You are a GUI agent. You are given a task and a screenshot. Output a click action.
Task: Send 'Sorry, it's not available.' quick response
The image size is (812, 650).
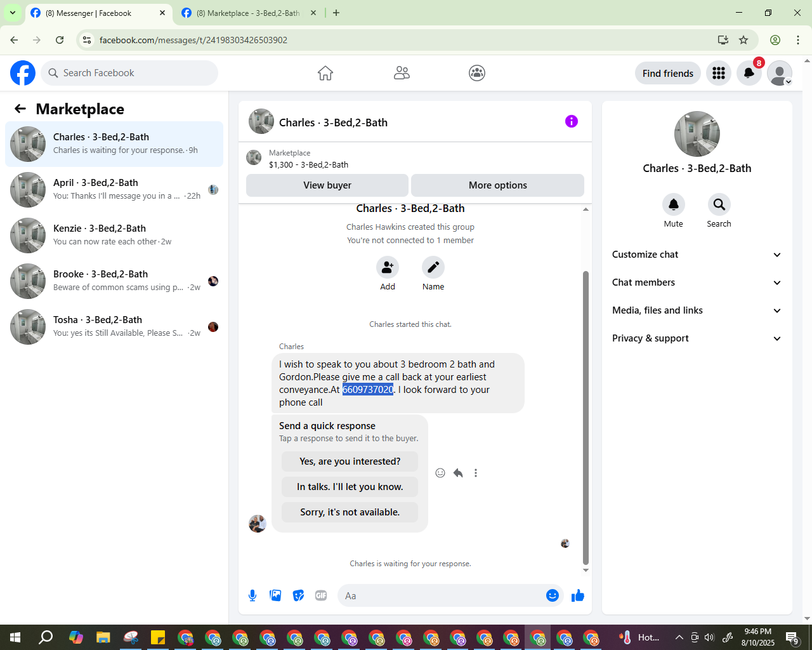(x=350, y=512)
